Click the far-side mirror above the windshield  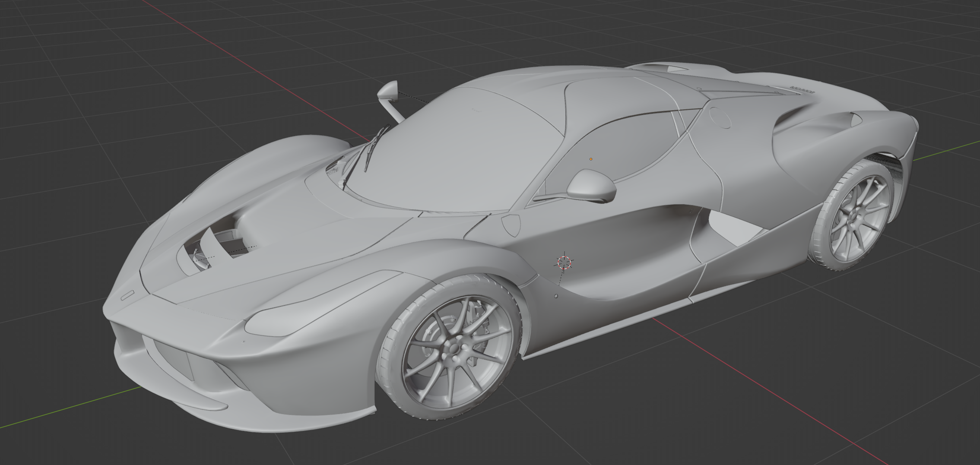coord(387,91)
